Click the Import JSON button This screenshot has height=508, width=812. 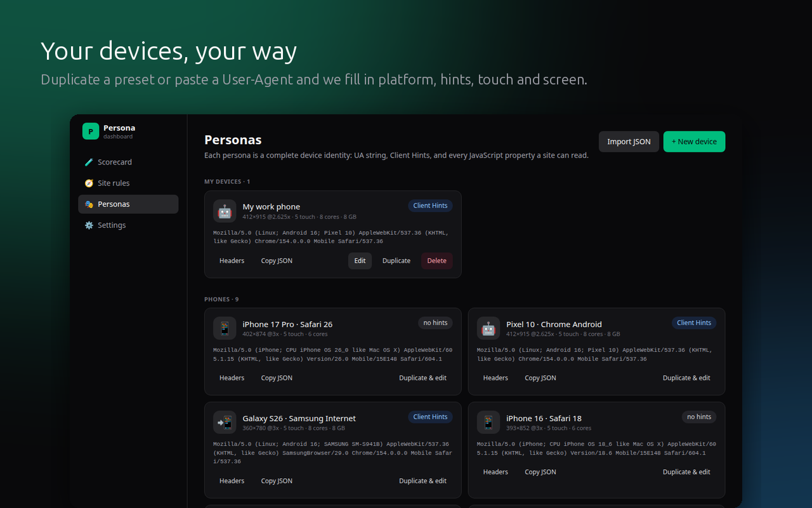click(629, 142)
